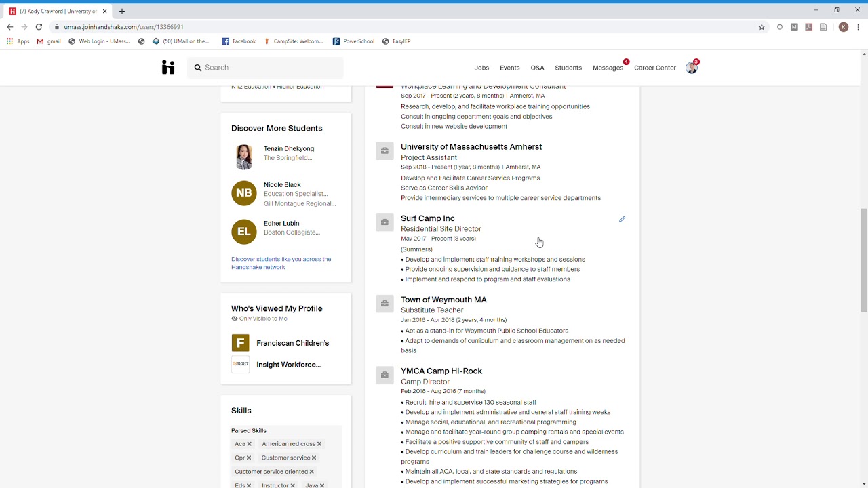Click the Surf Camp Inc briefcase icon

[x=384, y=222]
